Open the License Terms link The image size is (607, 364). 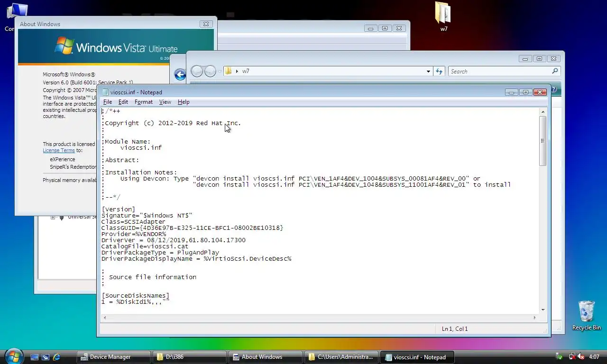pyautogui.click(x=59, y=150)
